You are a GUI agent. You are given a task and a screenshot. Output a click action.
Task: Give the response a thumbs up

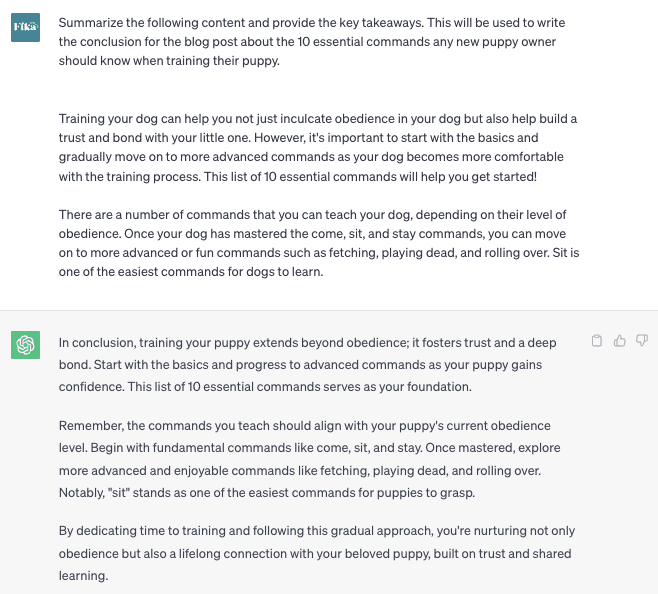point(619,342)
